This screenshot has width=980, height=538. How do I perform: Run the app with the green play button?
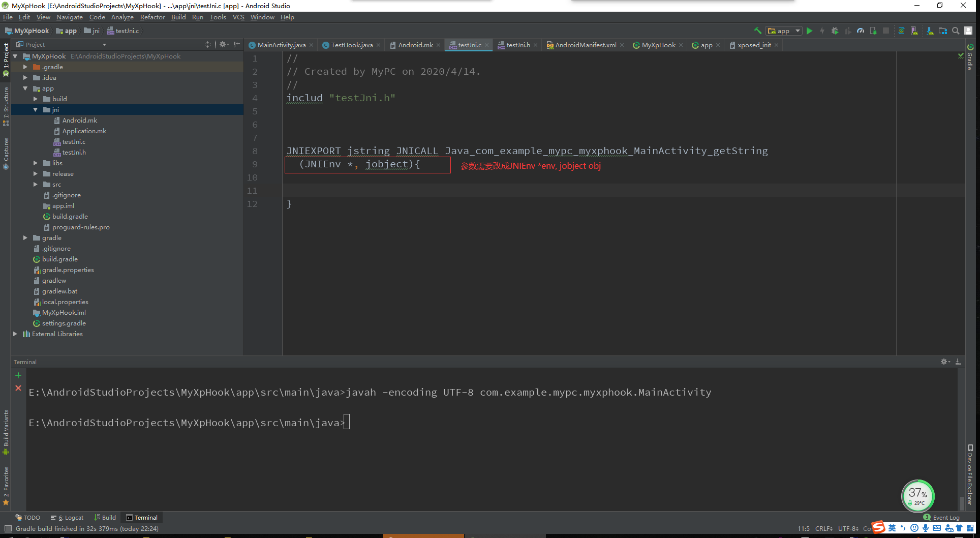(x=810, y=31)
